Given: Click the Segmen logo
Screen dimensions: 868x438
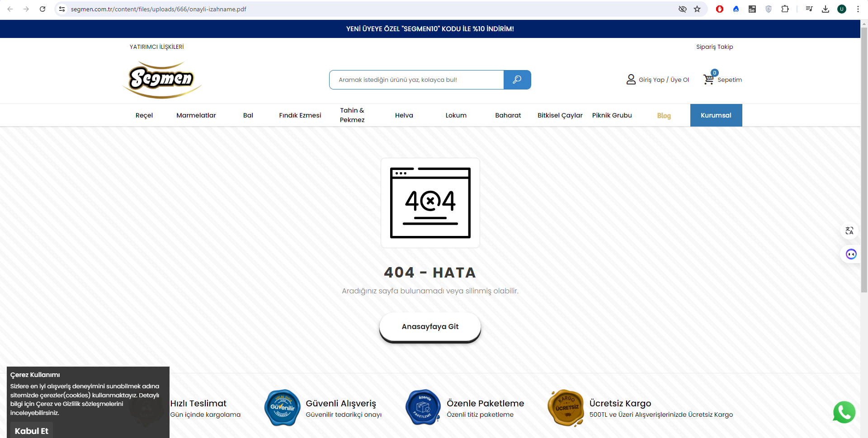Looking at the screenshot, I should click(162, 80).
